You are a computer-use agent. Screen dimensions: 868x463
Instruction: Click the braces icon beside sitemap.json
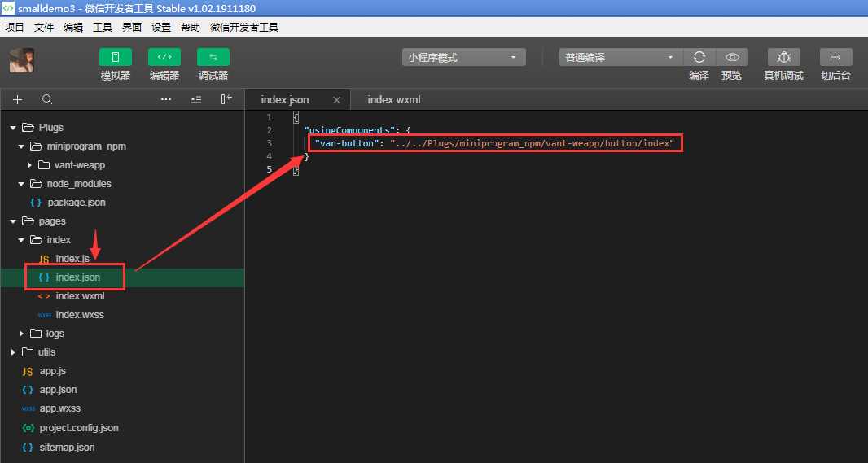[28, 447]
